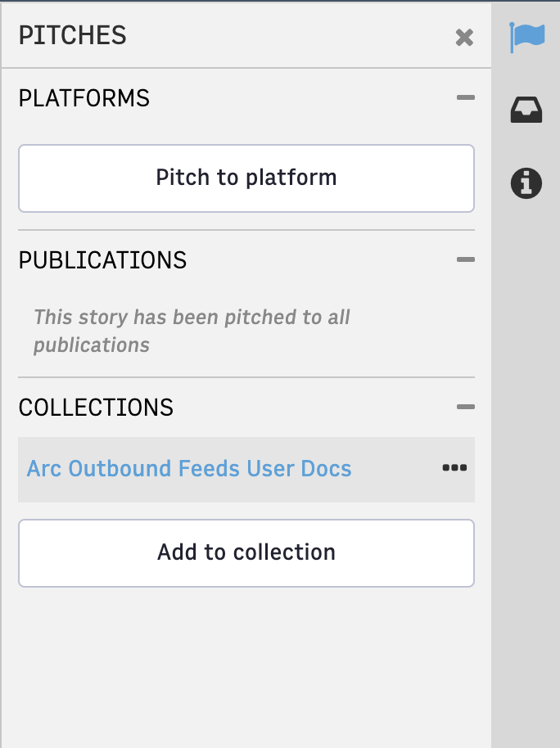Viewport: 560px width, 748px height.
Task: Click divider line under Pitch to platform
Action: click(x=246, y=230)
